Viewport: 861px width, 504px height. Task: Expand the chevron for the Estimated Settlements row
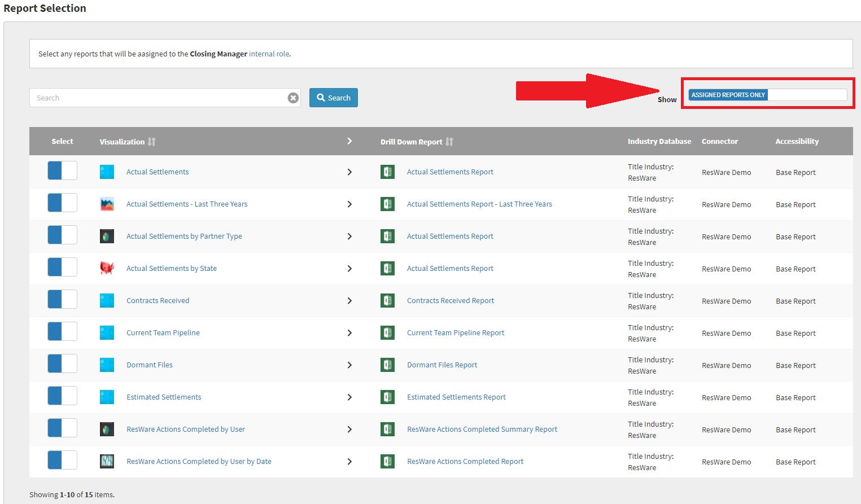349,397
